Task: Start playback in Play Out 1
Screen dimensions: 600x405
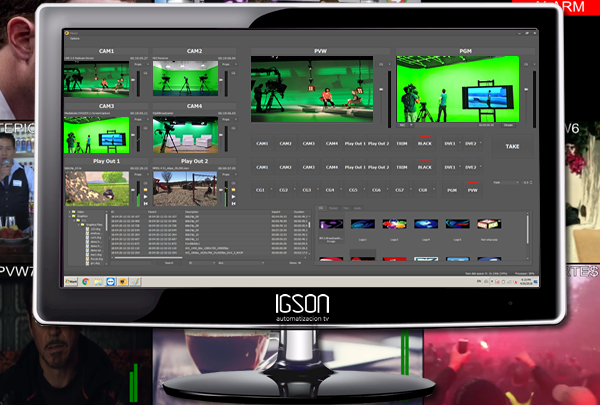Action: (145, 197)
